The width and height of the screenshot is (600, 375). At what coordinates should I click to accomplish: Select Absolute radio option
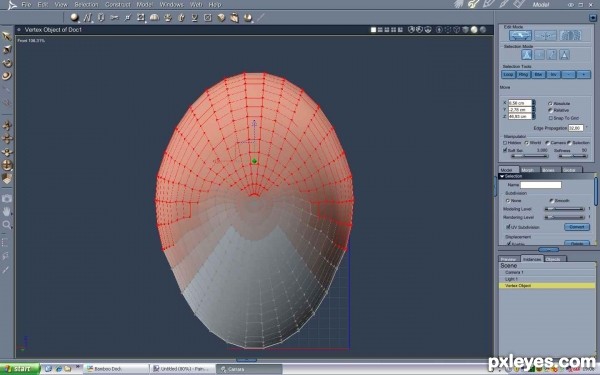click(x=550, y=104)
